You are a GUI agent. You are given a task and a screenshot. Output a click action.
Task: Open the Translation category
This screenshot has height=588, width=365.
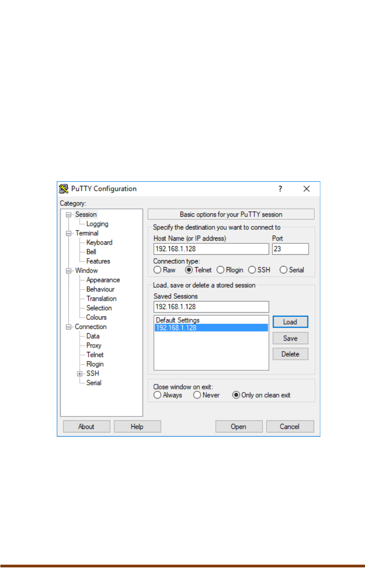coord(101,299)
